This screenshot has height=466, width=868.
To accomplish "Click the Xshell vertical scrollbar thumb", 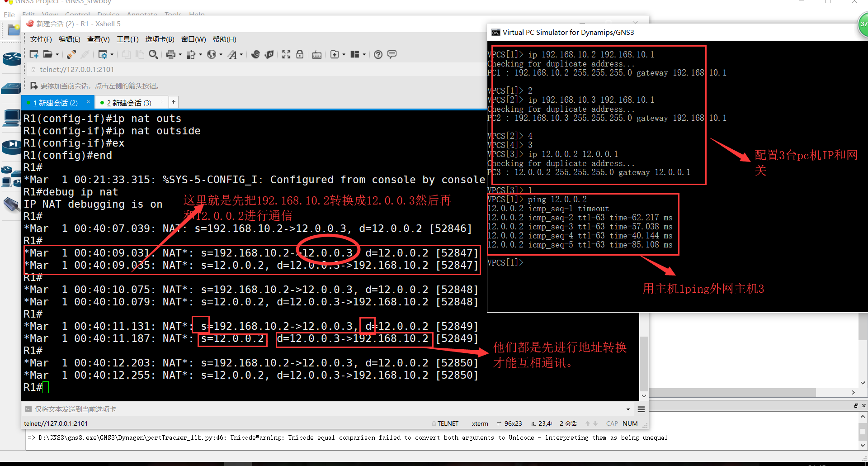I will pos(644,363).
